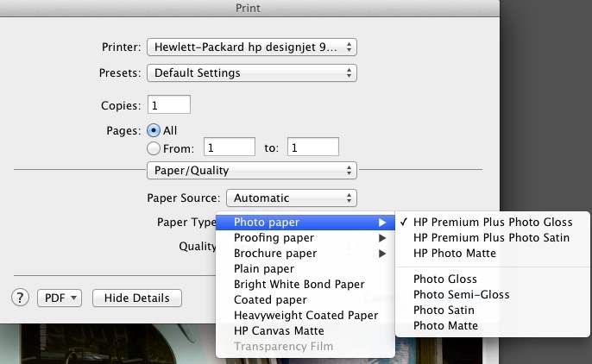Select Photo paper menu item
This screenshot has height=364, width=592.
[305, 223]
